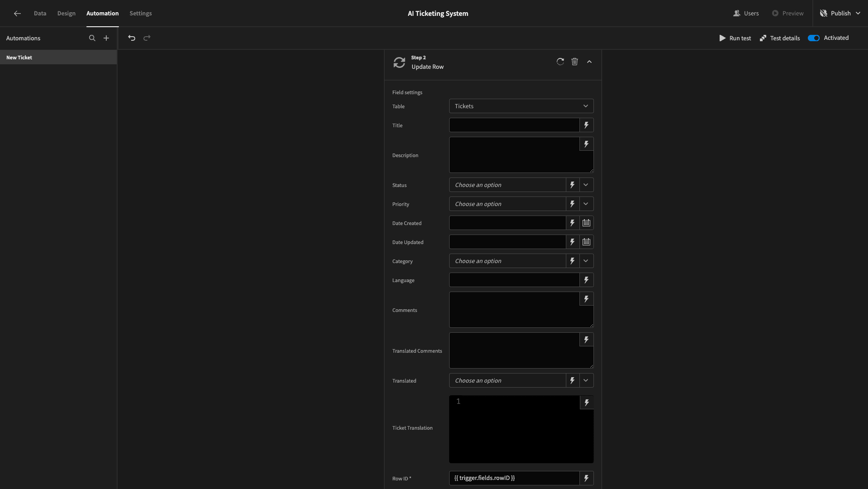Image resolution: width=868 pixels, height=489 pixels.
Task: Open Test details
Action: pos(780,38)
